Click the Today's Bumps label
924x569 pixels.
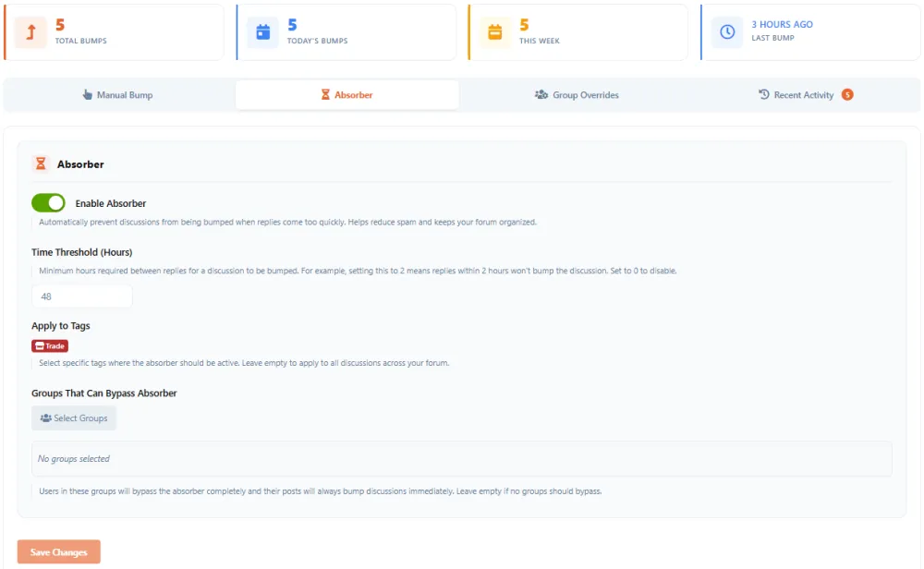(318, 41)
